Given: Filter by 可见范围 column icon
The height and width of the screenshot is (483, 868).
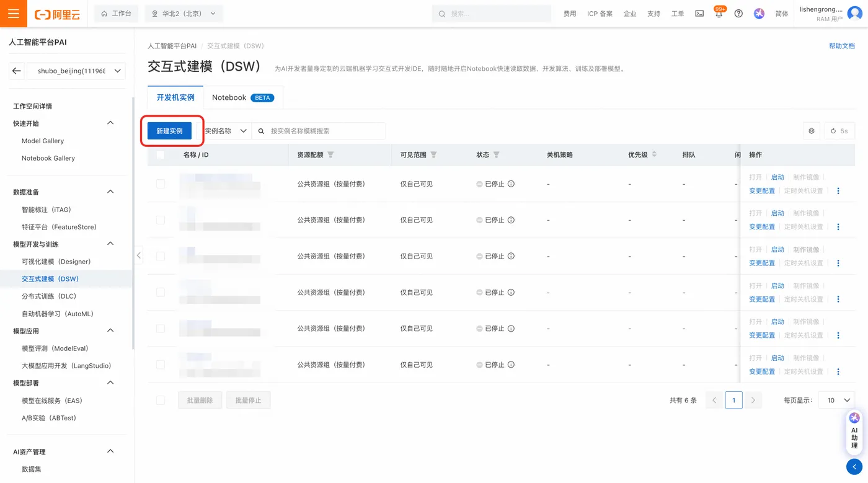Looking at the screenshot, I should point(433,155).
